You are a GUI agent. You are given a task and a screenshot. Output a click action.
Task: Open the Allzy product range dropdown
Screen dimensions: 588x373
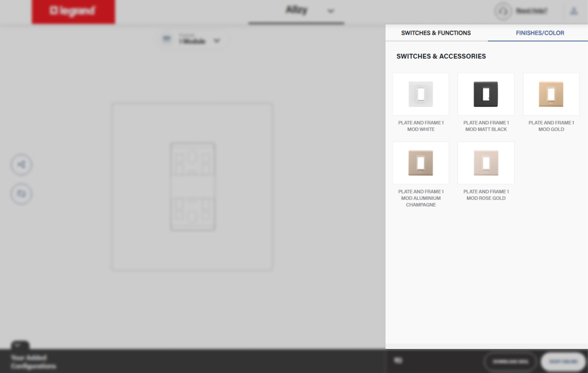click(x=331, y=11)
